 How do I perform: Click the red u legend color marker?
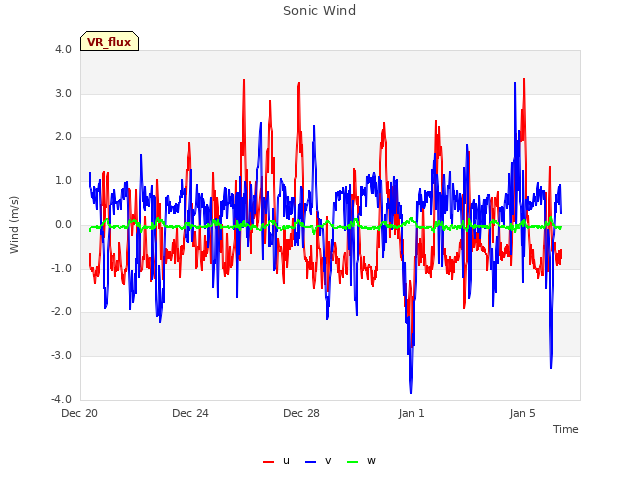click(x=268, y=462)
